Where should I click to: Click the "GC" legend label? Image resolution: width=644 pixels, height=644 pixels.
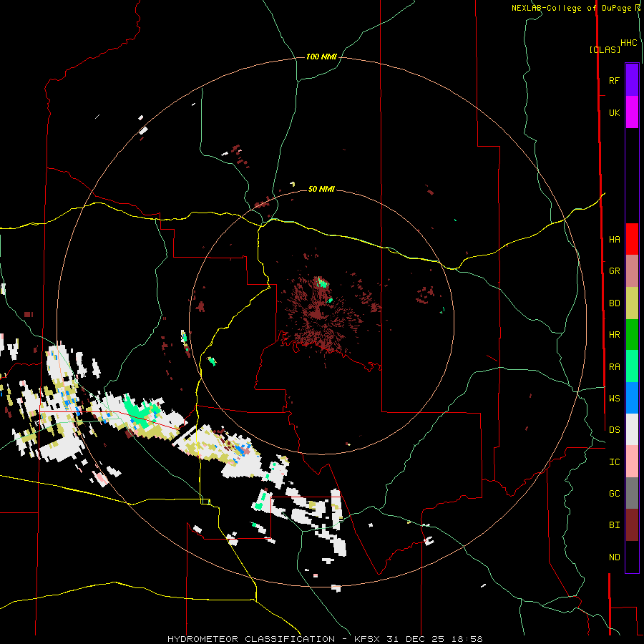614,494
